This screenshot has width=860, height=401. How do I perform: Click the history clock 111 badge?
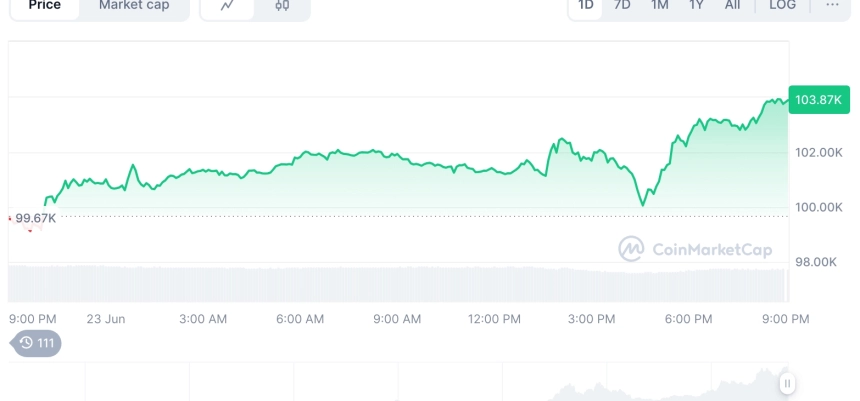(37, 343)
